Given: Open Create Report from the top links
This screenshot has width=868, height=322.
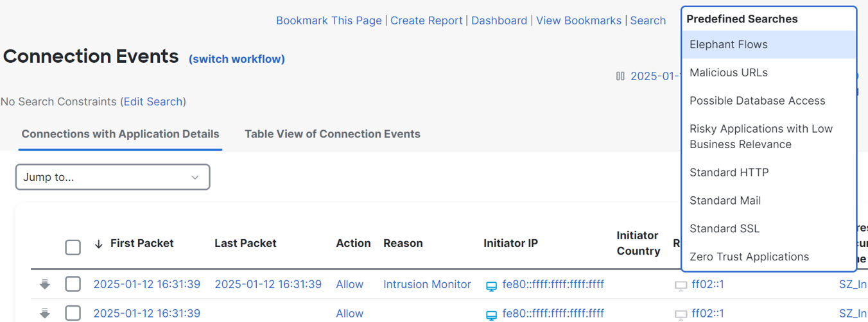Looking at the screenshot, I should point(426,21).
